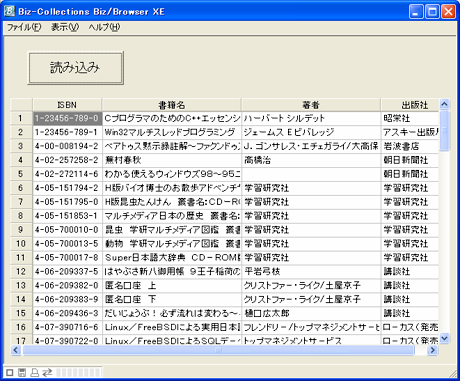The width and height of the screenshot is (460, 381).
Task: Click the horizontal scrollbar right arrow
Action: click(x=433, y=350)
